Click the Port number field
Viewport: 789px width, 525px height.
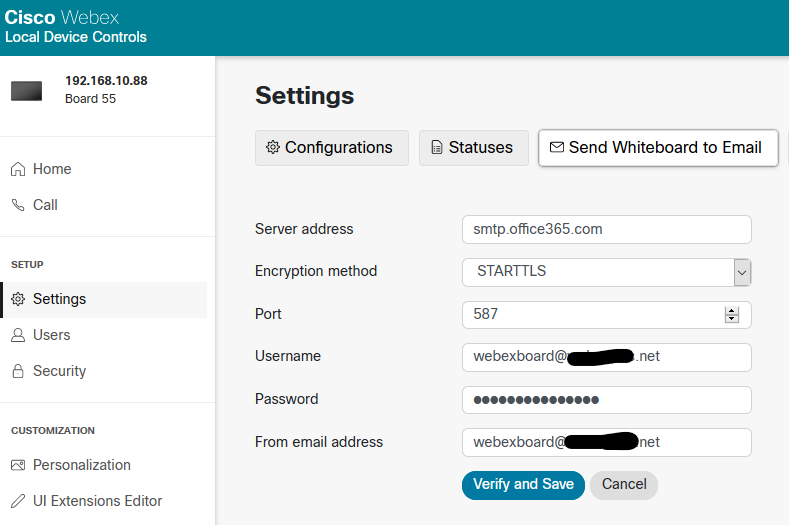click(606, 315)
